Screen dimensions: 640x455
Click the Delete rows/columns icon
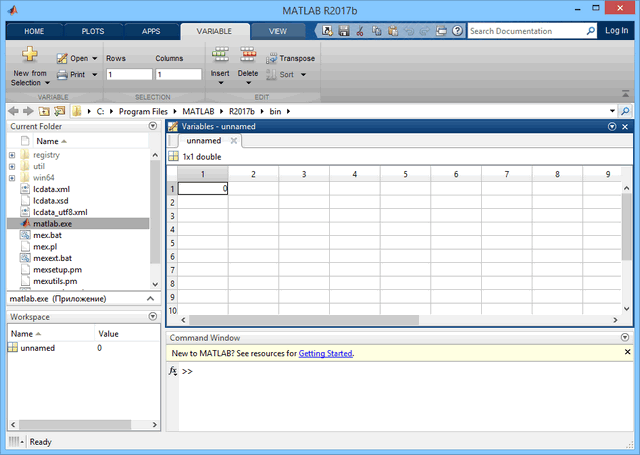click(x=247, y=56)
